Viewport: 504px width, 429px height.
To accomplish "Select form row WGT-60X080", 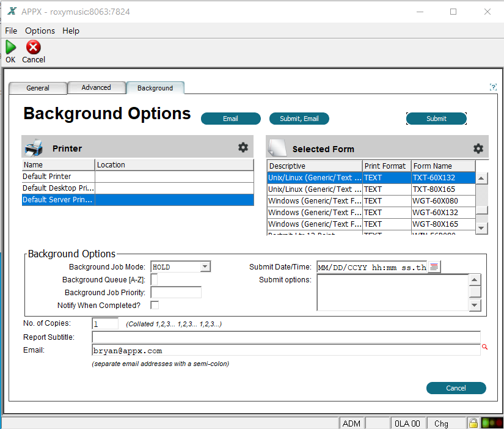I will point(371,200).
